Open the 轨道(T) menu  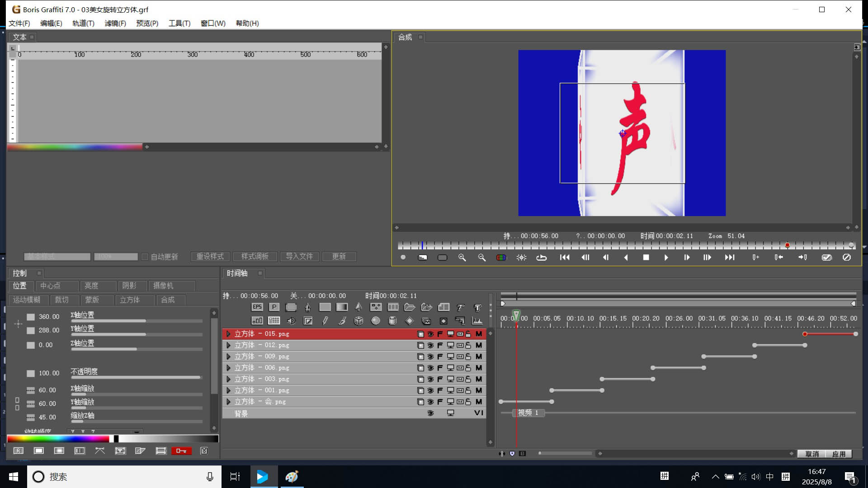coord(83,23)
